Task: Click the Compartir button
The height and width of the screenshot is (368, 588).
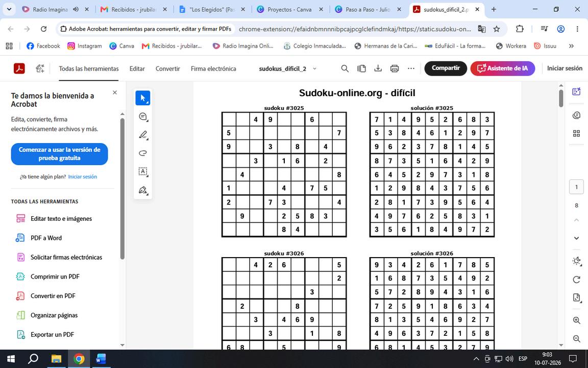Action: pyautogui.click(x=446, y=68)
